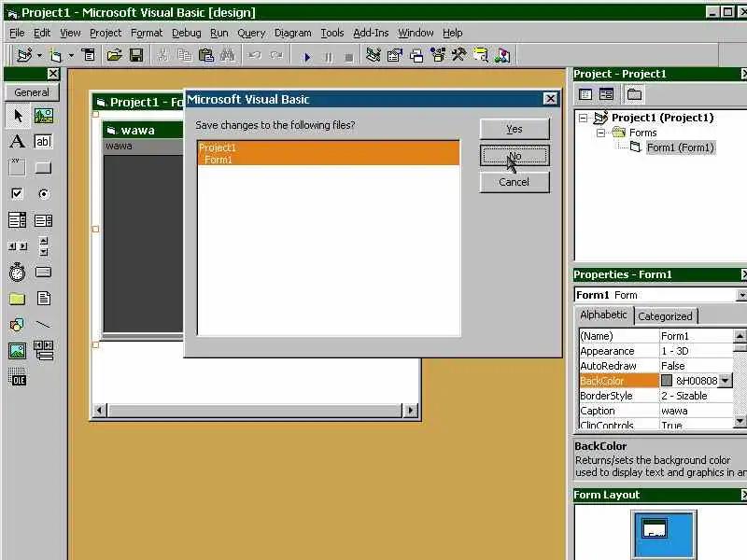Click Yes to save changes

click(x=514, y=129)
